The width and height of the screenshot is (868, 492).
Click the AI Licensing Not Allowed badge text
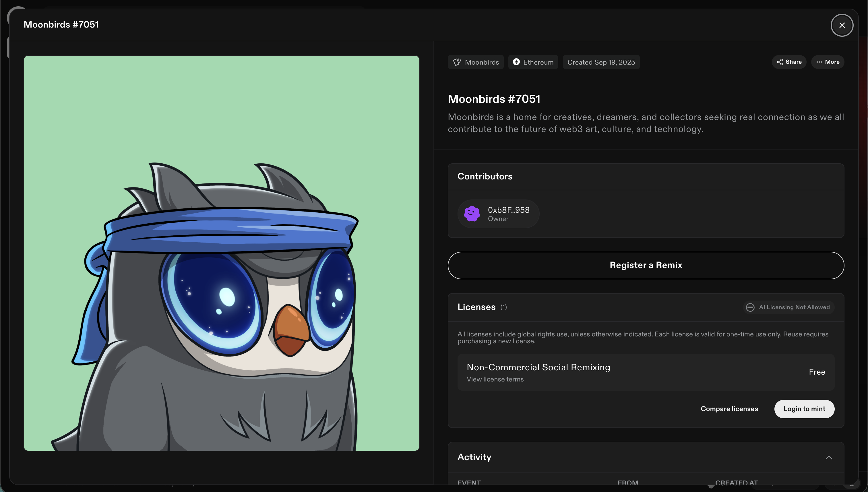794,307
